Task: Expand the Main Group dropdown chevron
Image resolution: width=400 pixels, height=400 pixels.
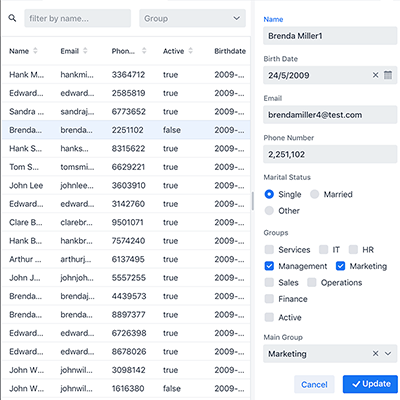Action: click(388, 353)
